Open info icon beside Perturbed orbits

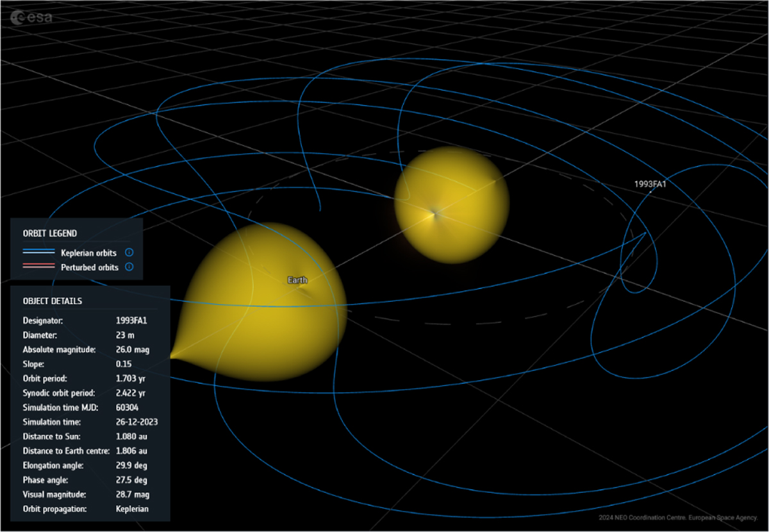129,267
